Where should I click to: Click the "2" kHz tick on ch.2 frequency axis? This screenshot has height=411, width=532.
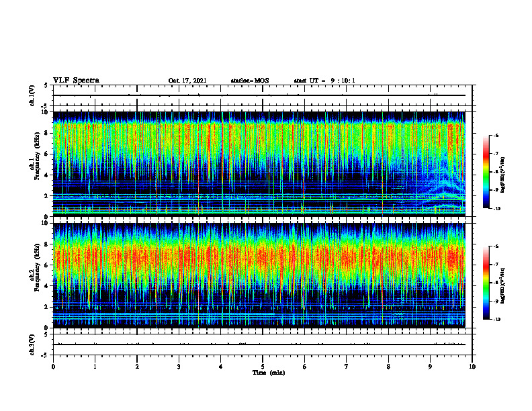(47, 306)
